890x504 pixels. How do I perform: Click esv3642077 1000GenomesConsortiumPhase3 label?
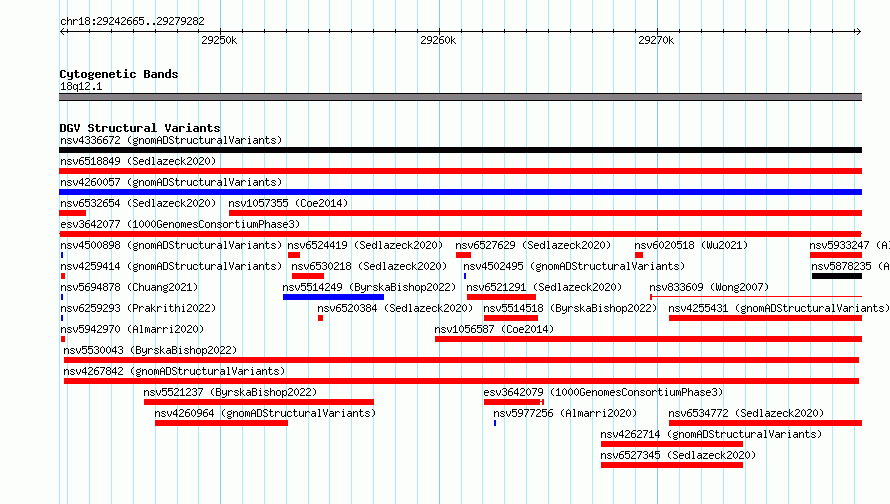[x=180, y=224]
